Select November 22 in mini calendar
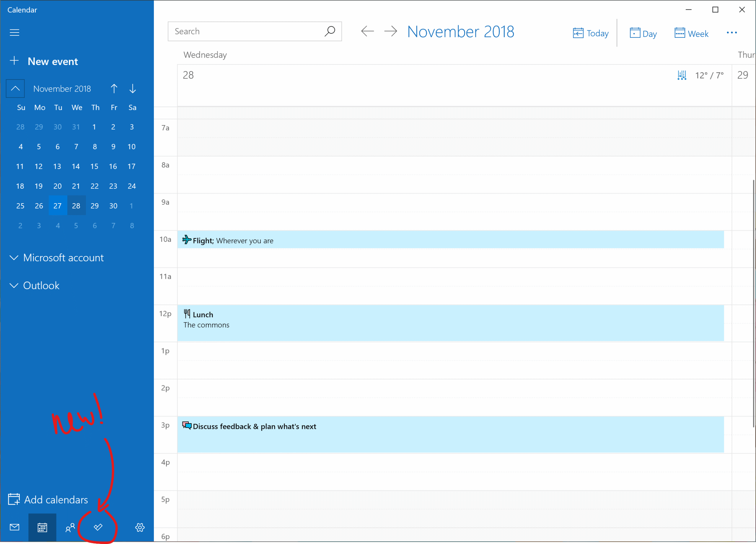 pos(95,186)
